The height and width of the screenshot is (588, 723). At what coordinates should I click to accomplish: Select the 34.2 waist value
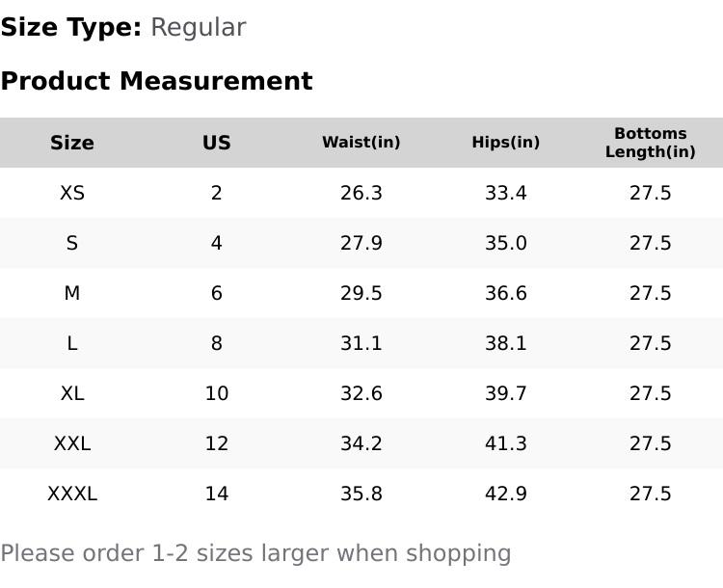[x=361, y=443]
